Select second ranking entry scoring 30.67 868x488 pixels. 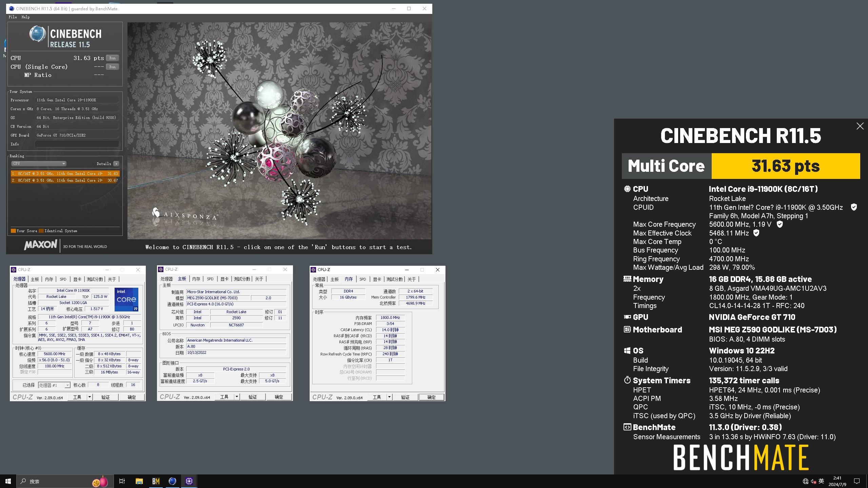pyautogui.click(x=65, y=180)
